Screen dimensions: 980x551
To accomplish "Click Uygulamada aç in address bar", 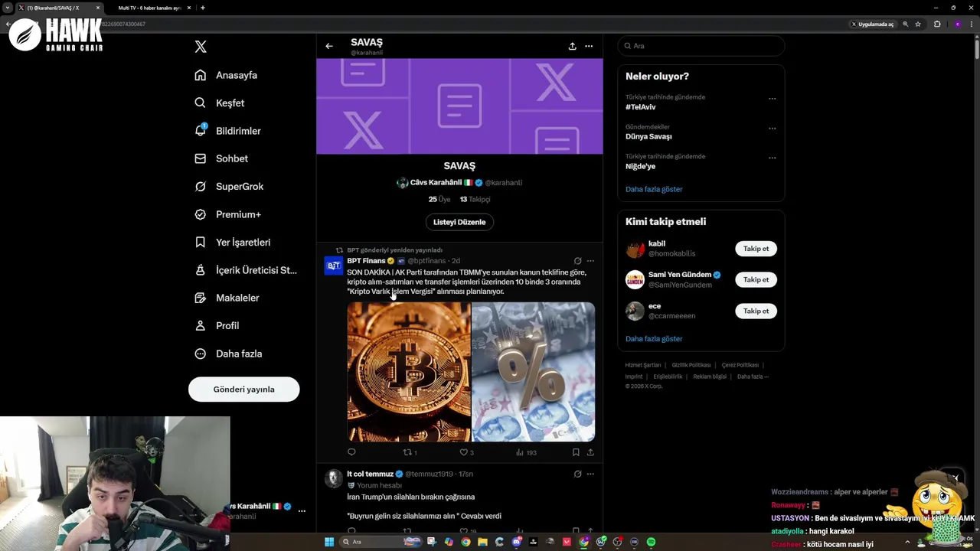I will coord(872,24).
